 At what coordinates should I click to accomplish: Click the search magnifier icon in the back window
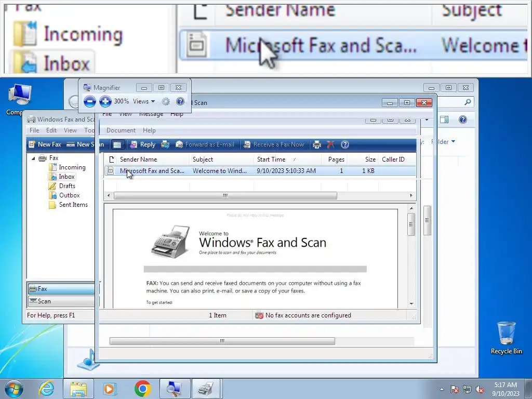pyautogui.click(x=468, y=102)
